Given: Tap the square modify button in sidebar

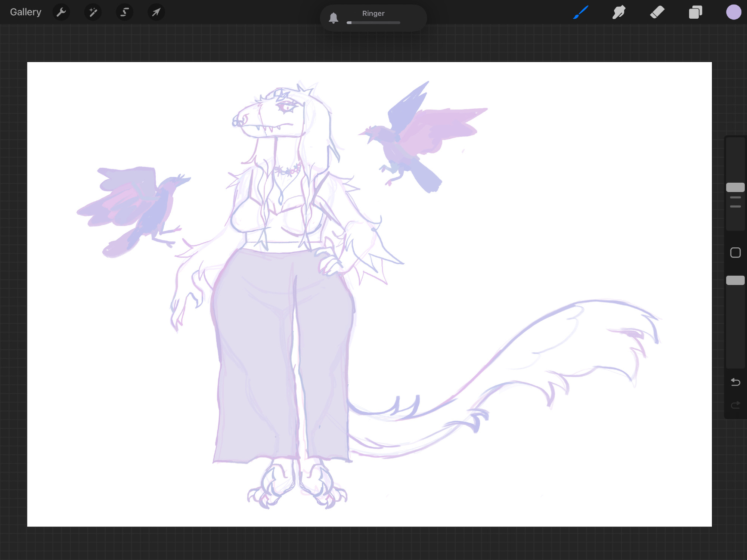Looking at the screenshot, I should click(x=735, y=253).
